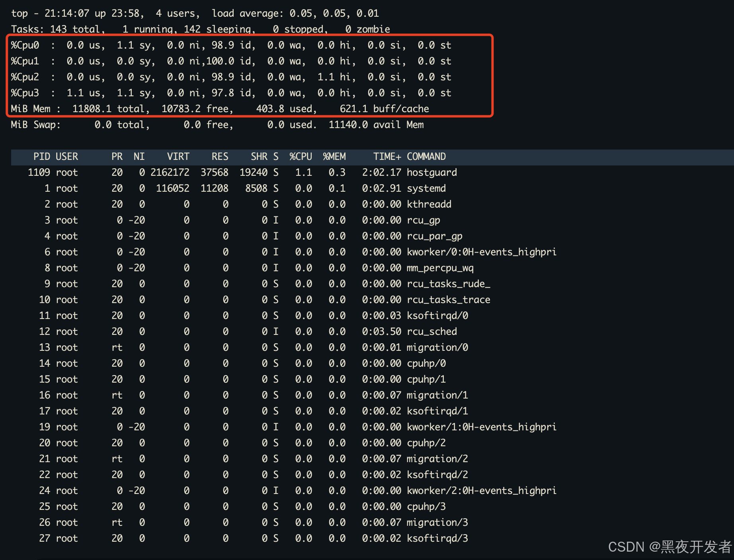Click the MiB Swap line

coord(217,125)
